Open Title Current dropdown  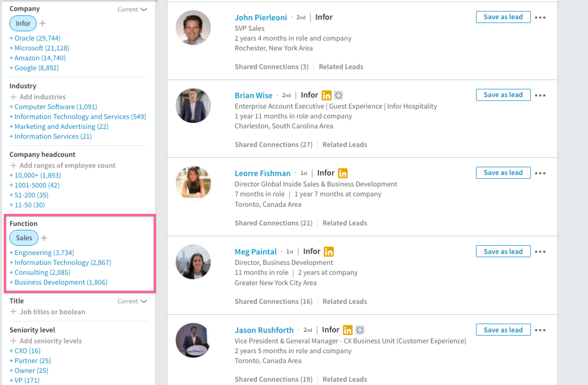132,301
